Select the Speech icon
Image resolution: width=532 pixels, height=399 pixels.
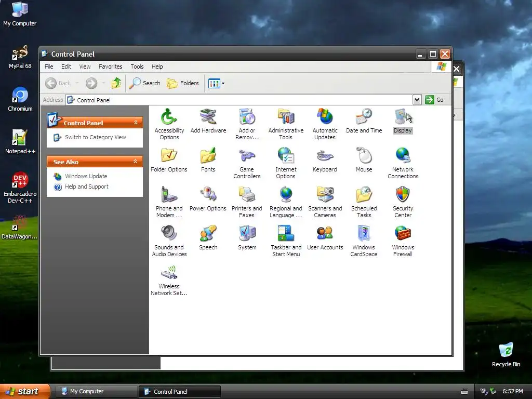(x=208, y=234)
